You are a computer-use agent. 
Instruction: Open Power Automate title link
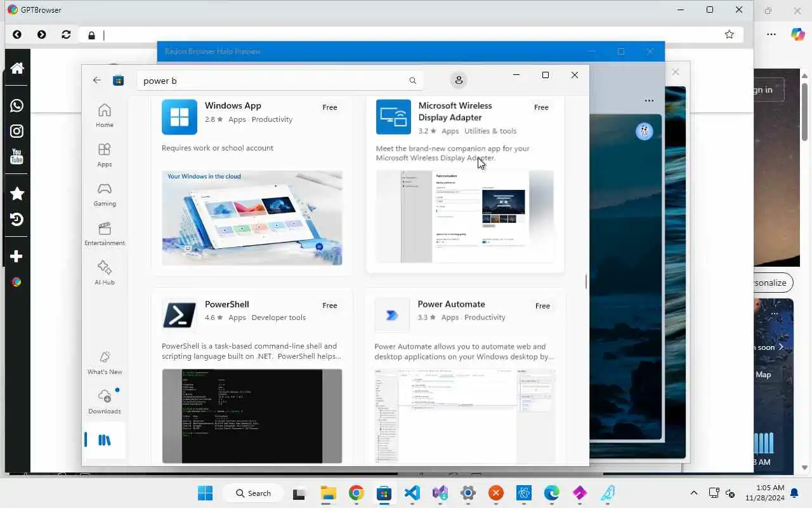pos(451,304)
